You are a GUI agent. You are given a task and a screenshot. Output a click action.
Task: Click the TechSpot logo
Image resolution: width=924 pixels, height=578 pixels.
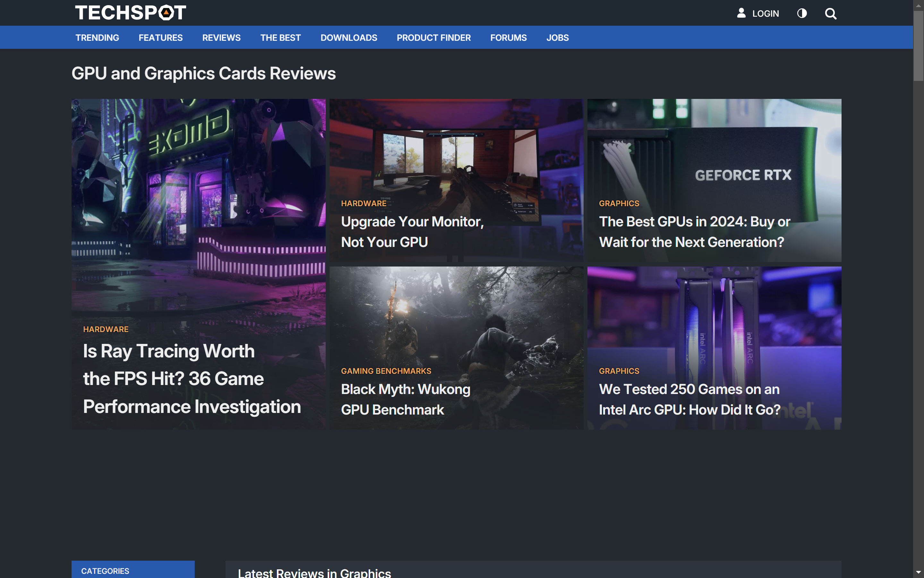pos(130,13)
